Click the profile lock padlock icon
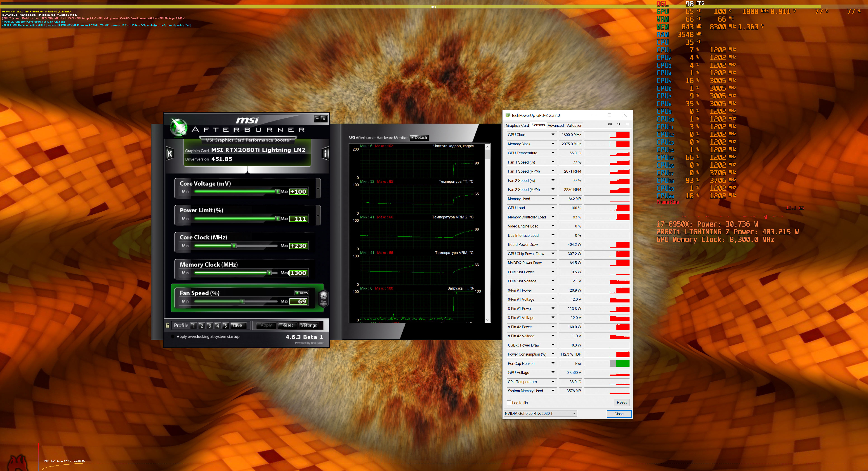The width and height of the screenshot is (868, 471). coord(167,325)
